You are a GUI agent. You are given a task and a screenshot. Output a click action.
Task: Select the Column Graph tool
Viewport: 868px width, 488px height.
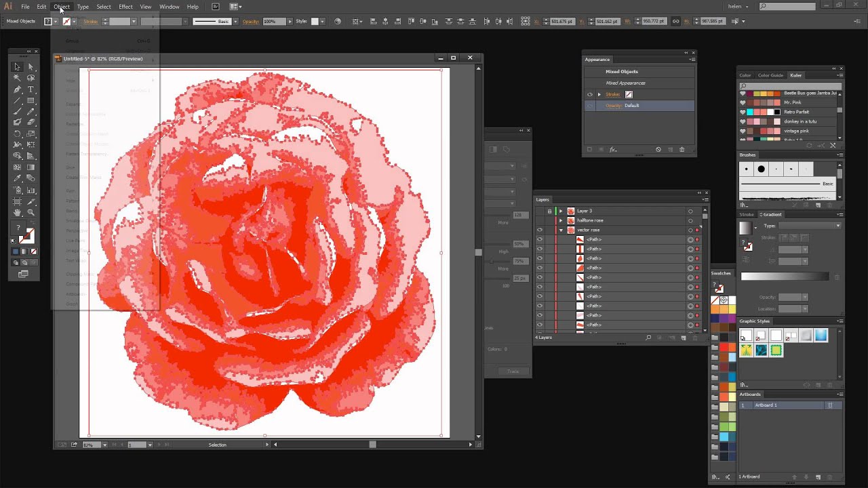[31, 190]
